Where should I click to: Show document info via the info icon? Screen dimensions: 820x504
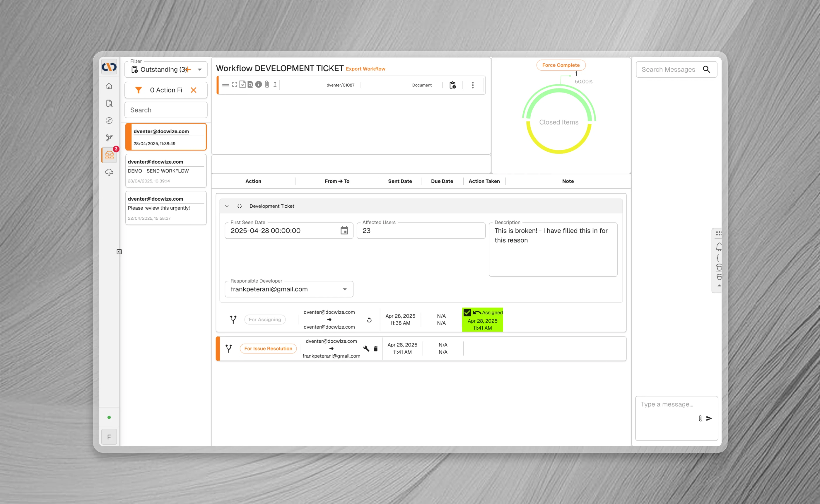[x=258, y=85]
